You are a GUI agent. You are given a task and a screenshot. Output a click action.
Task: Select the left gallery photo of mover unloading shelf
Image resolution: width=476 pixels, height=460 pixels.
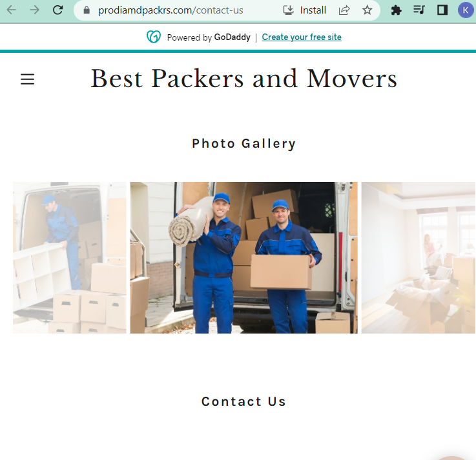point(70,257)
